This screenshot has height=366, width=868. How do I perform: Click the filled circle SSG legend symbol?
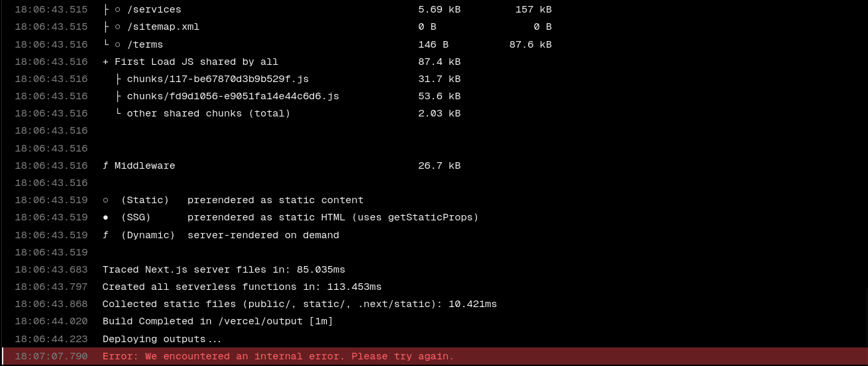(106, 218)
